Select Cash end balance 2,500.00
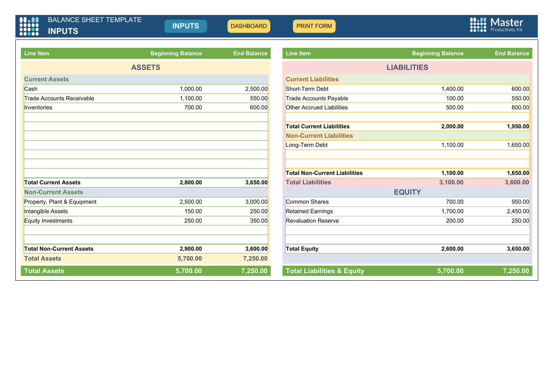 [256, 89]
